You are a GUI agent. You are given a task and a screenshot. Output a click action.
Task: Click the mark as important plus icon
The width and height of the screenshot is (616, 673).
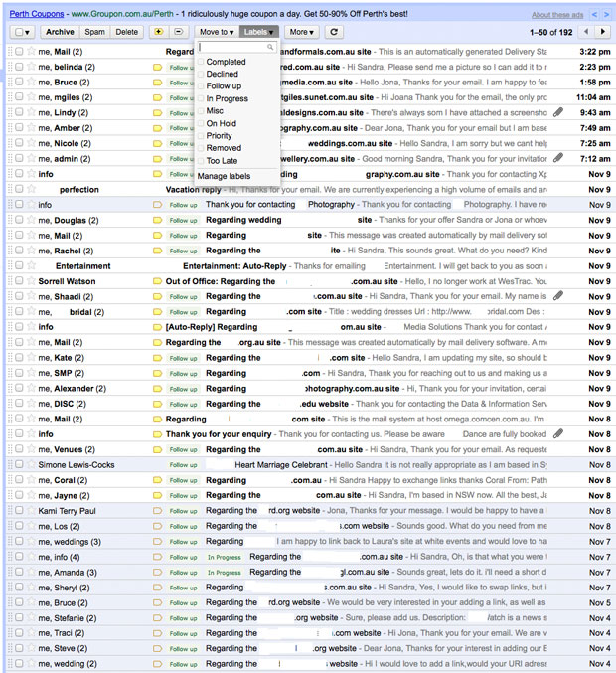pos(159,32)
